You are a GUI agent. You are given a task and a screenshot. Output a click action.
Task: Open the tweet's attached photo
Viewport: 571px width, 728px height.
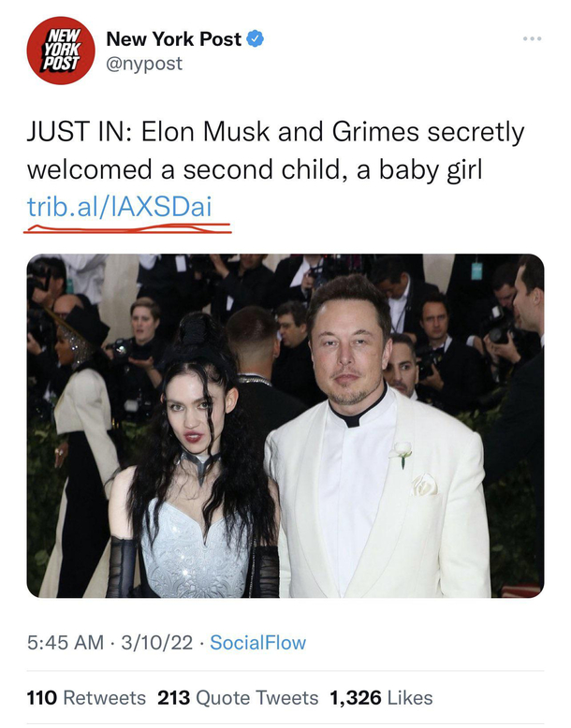coord(285,426)
